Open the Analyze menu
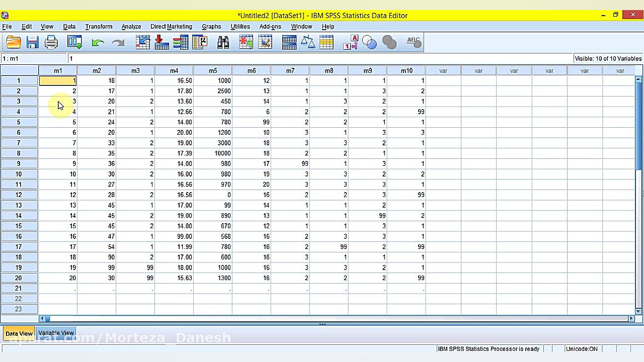 131,26
